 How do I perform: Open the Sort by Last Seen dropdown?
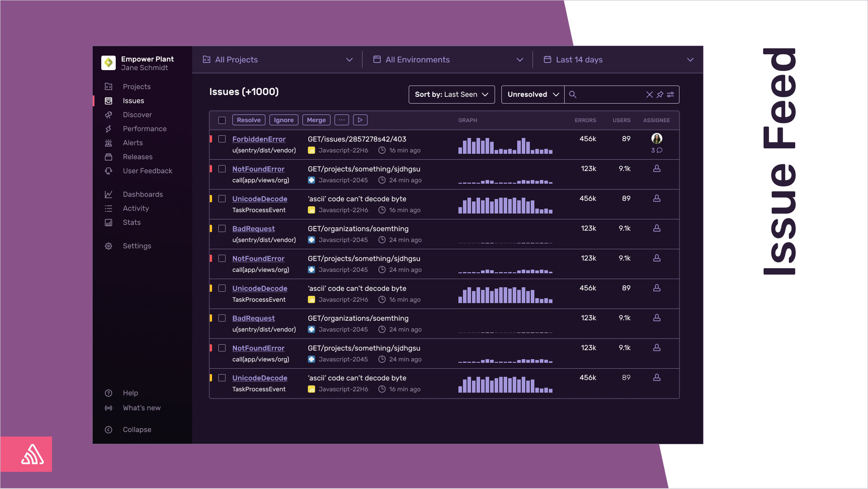click(451, 95)
